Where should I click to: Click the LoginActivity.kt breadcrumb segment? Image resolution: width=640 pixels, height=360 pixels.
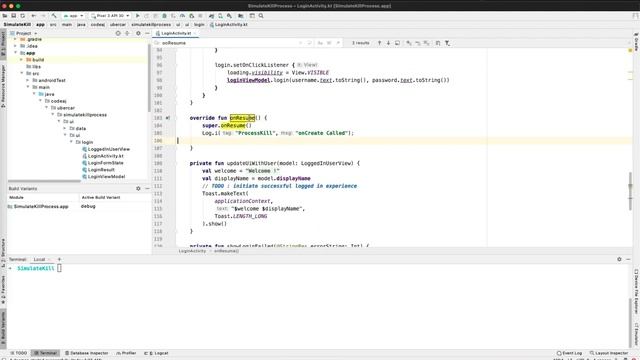click(x=229, y=24)
